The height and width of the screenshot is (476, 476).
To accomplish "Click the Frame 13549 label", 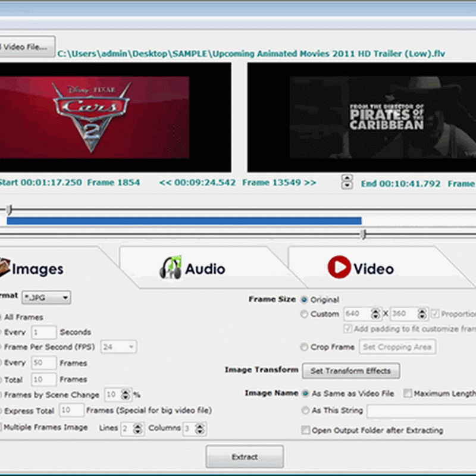I will pos(271,183).
